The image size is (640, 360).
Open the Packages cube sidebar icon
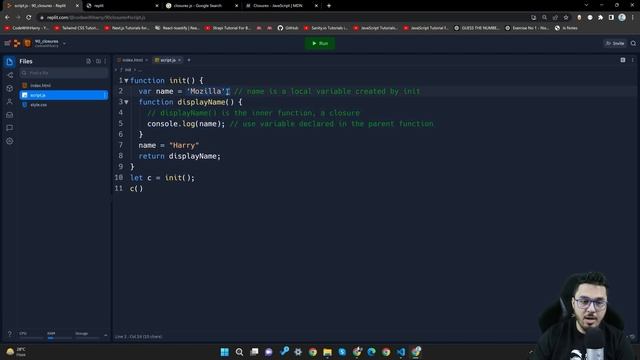tap(10, 88)
